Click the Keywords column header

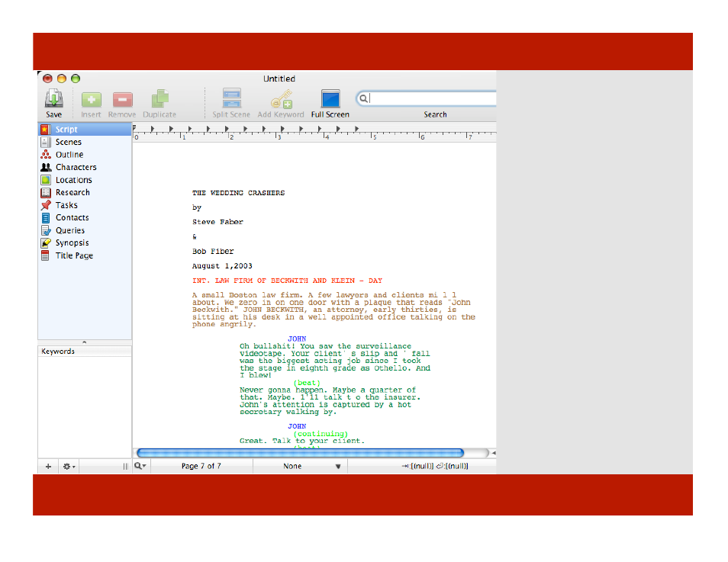coord(85,352)
